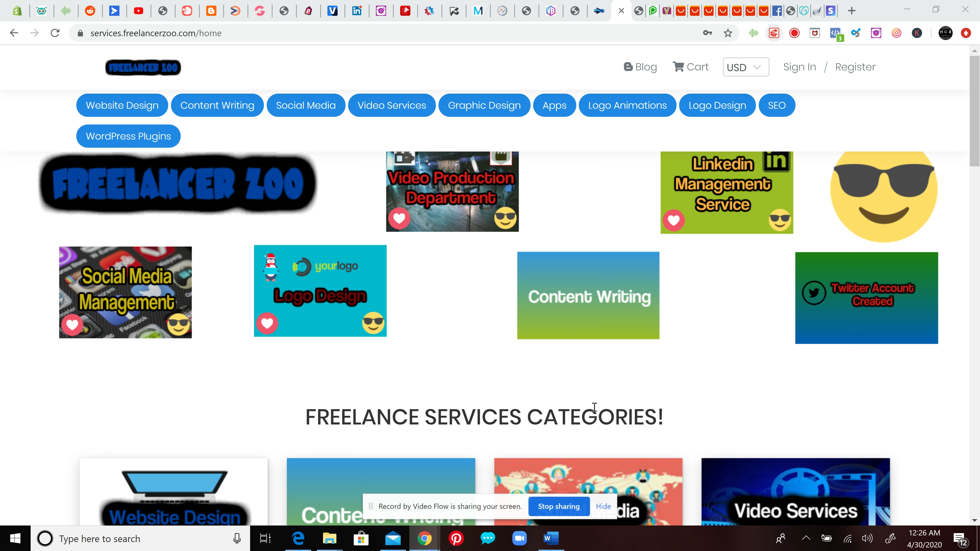Open the yourlogo Logo Design thumbnail
The height and width of the screenshot is (551, 980).
coord(320,291)
